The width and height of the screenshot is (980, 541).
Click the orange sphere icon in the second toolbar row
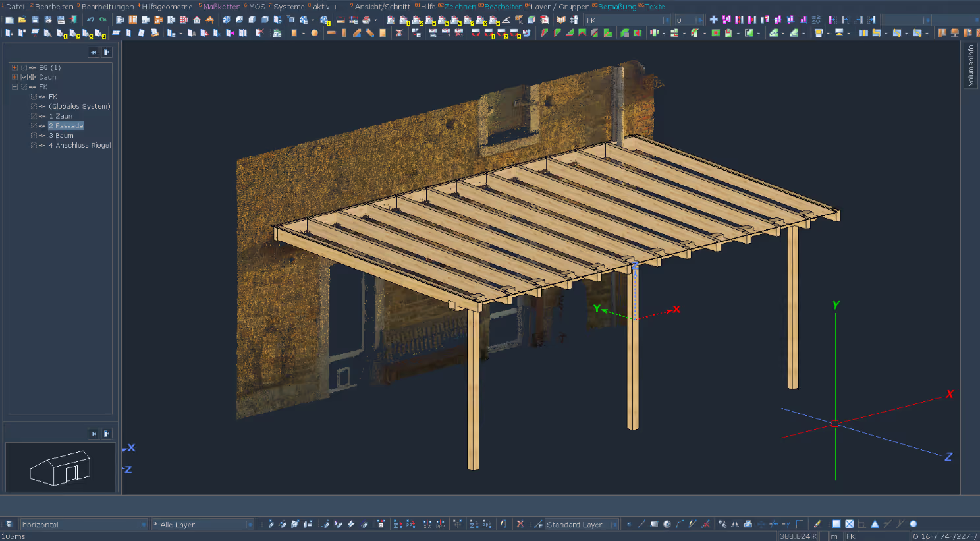pos(314,33)
